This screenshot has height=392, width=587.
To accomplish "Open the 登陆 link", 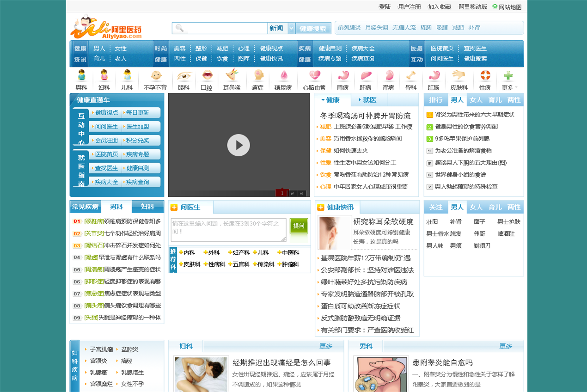I will (385, 7).
